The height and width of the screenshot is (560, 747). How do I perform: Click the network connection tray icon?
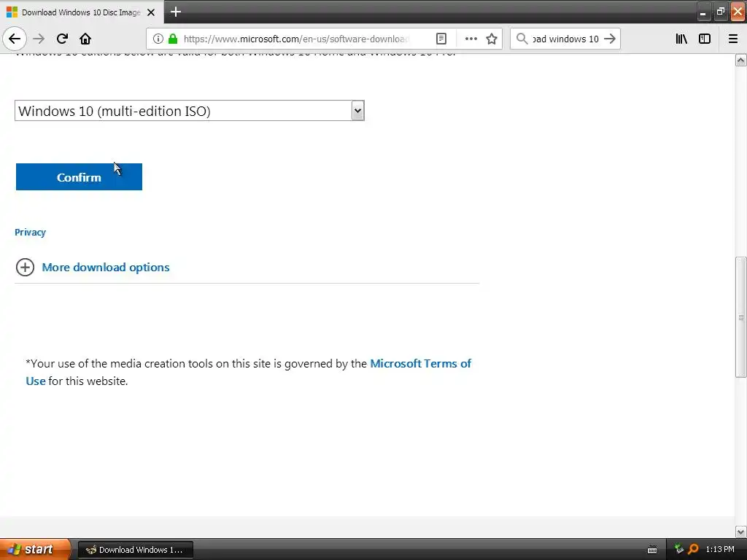click(x=678, y=549)
